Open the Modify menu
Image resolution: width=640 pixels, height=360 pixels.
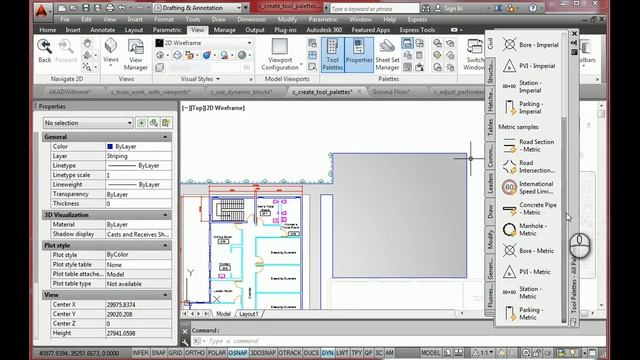click(287, 19)
